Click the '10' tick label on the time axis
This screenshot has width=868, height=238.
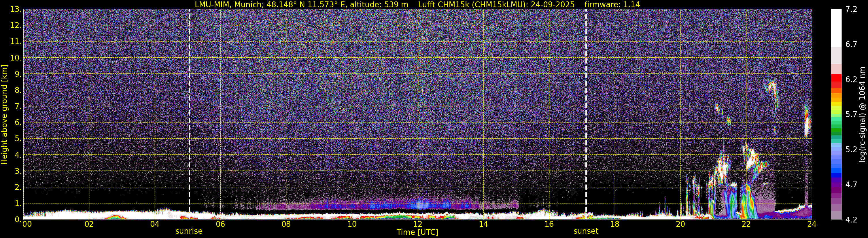(x=352, y=224)
